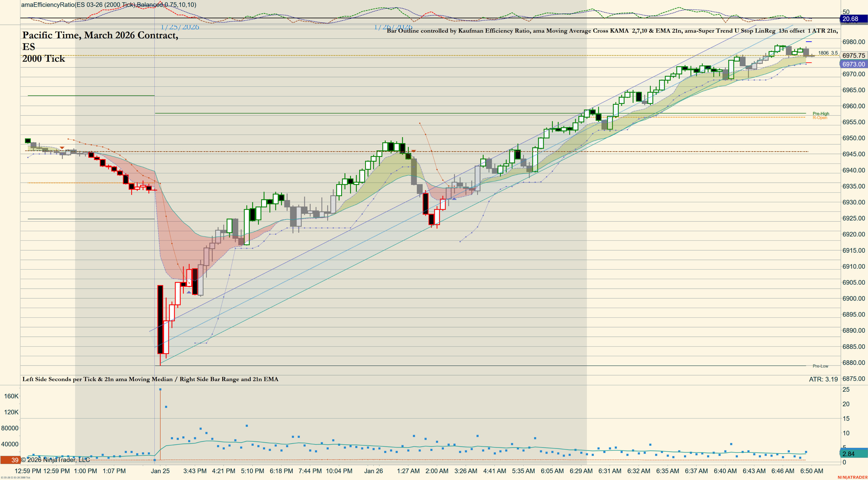Select the 20.68 efficiency ratio value marker

[x=854, y=19]
